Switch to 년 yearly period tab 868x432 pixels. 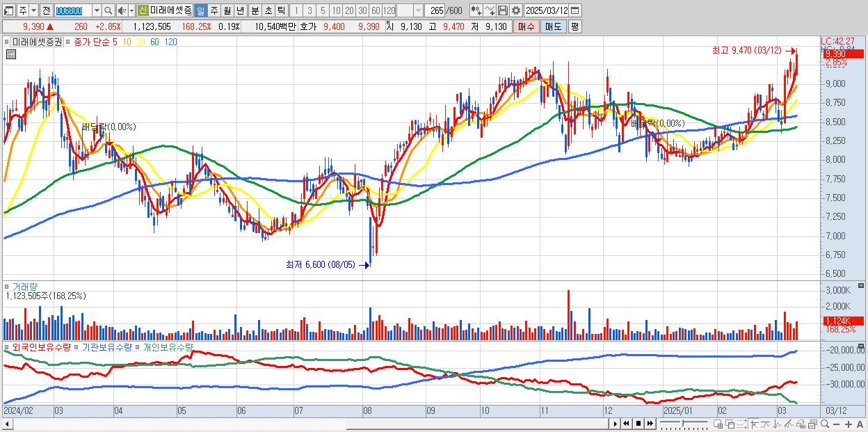pos(240,10)
